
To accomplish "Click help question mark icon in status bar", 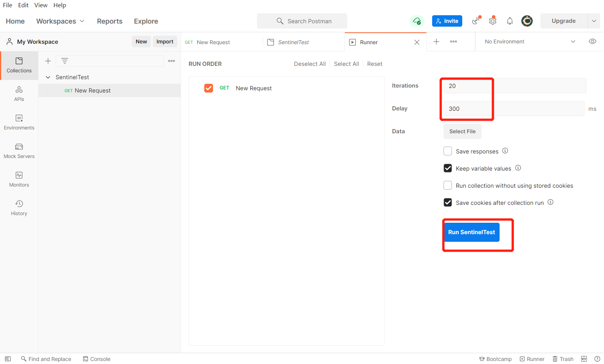I will pos(597,359).
